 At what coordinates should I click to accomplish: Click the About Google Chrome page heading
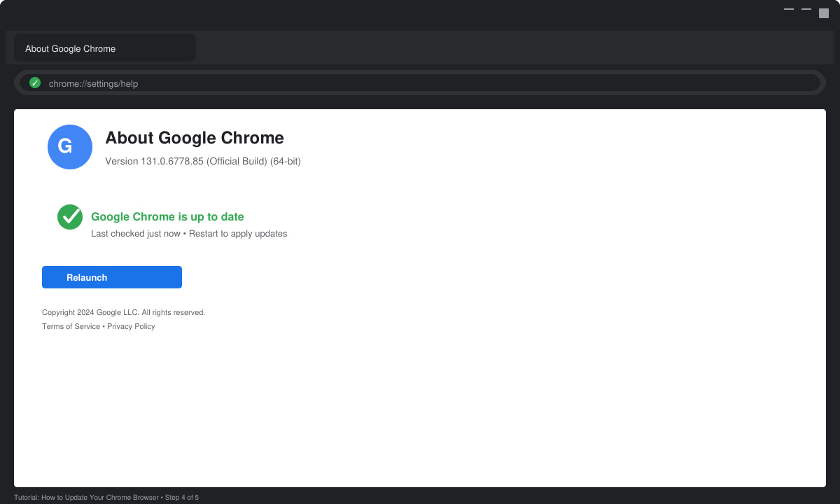(195, 138)
